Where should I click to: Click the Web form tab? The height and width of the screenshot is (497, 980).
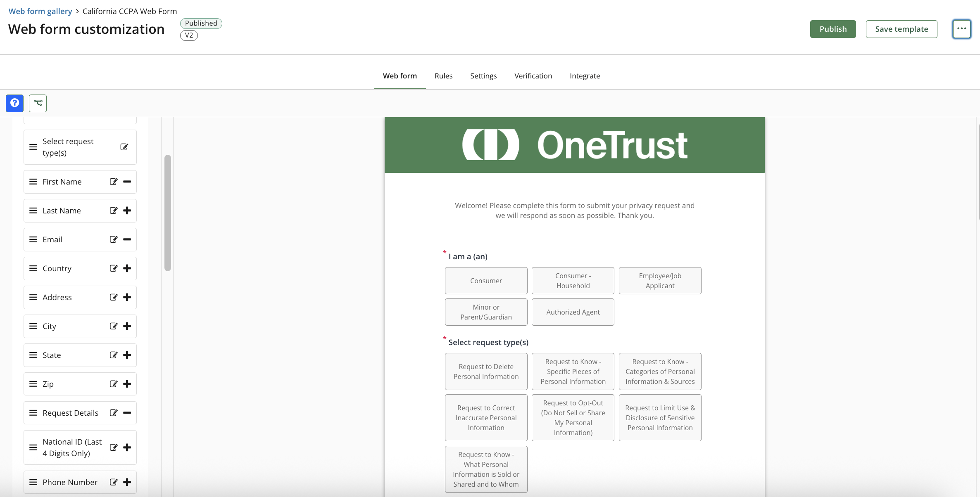tap(400, 76)
